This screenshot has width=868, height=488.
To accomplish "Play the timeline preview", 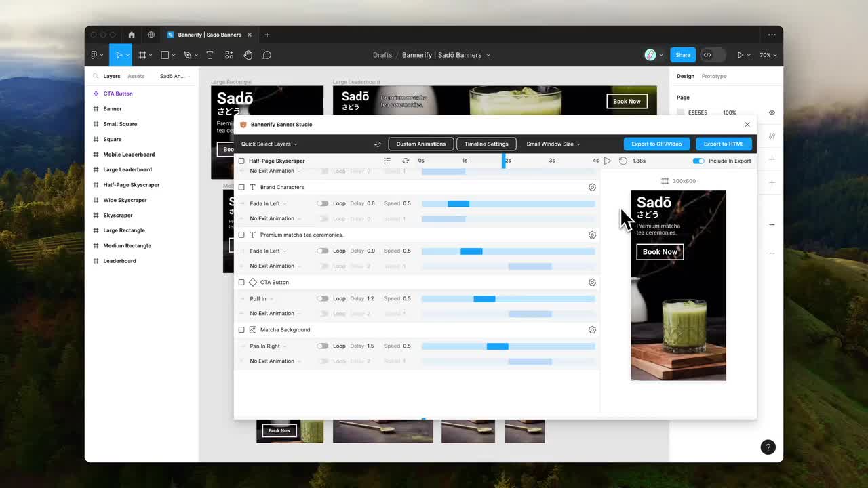I will point(608,161).
